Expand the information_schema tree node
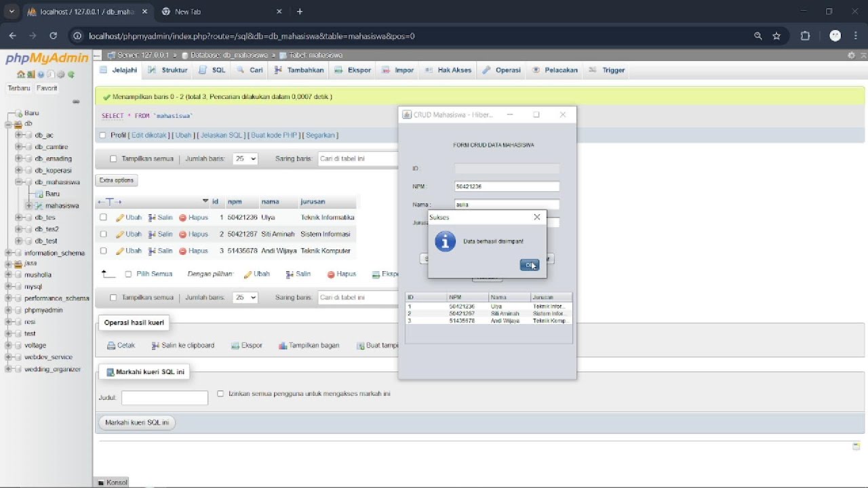This screenshot has height=488, width=868. click(x=8, y=253)
